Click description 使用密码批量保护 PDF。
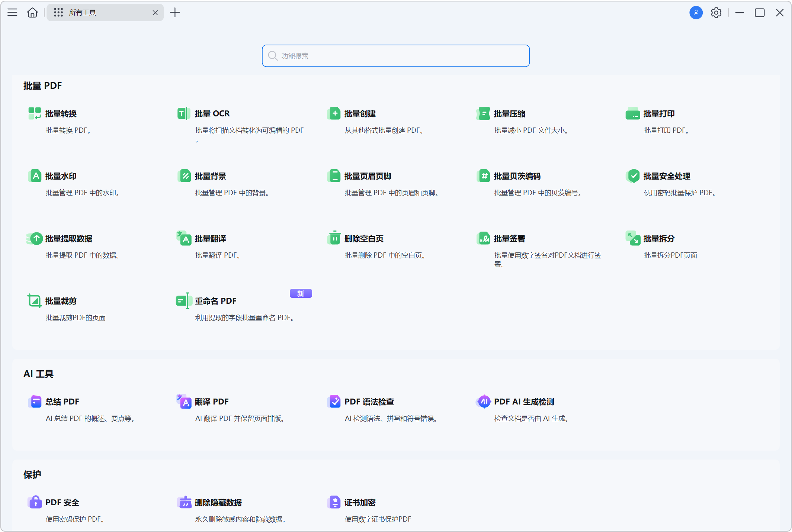The height and width of the screenshot is (532, 792). coord(680,193)
